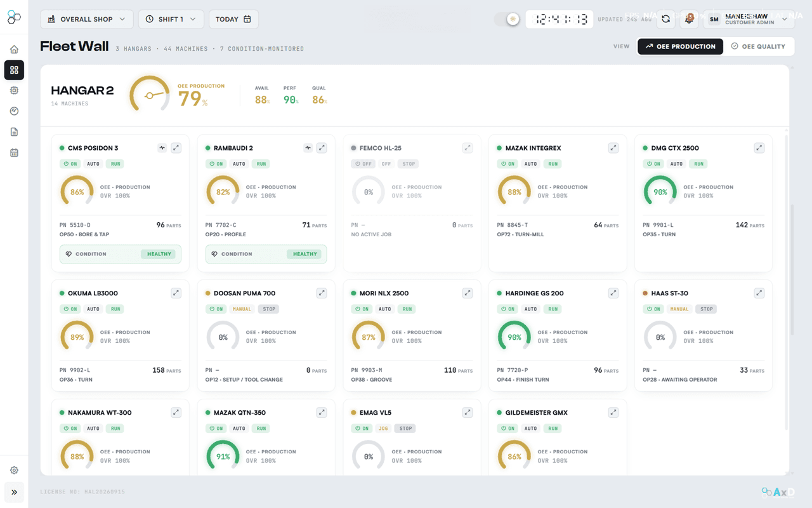The image size is (812, 508).
Task: Click the 91% OEE ring on MAZAK QTN-350
Action: [223, 457]
